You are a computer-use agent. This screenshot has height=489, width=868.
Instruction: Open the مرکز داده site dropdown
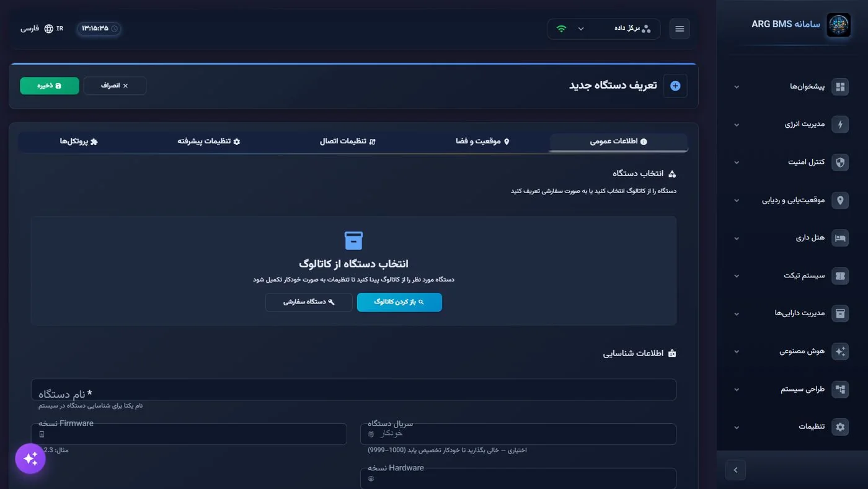pyautogui.click(x=604, y=29)
